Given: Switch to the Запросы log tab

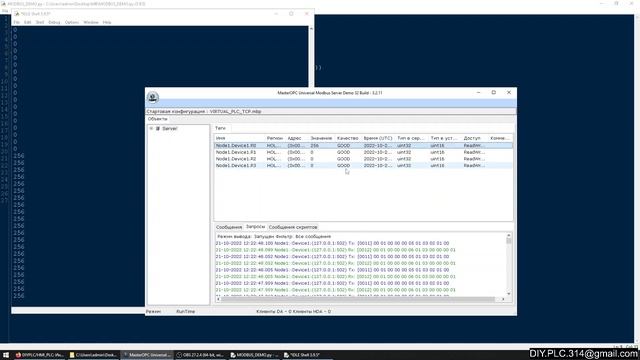Looking at the screenshot, I should (x=256, y=227).
